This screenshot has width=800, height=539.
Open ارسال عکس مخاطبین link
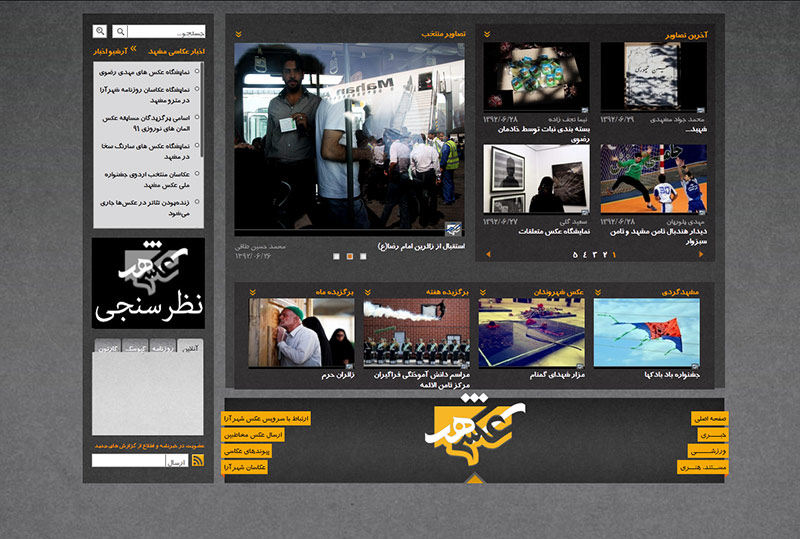(x=253, y=435)
